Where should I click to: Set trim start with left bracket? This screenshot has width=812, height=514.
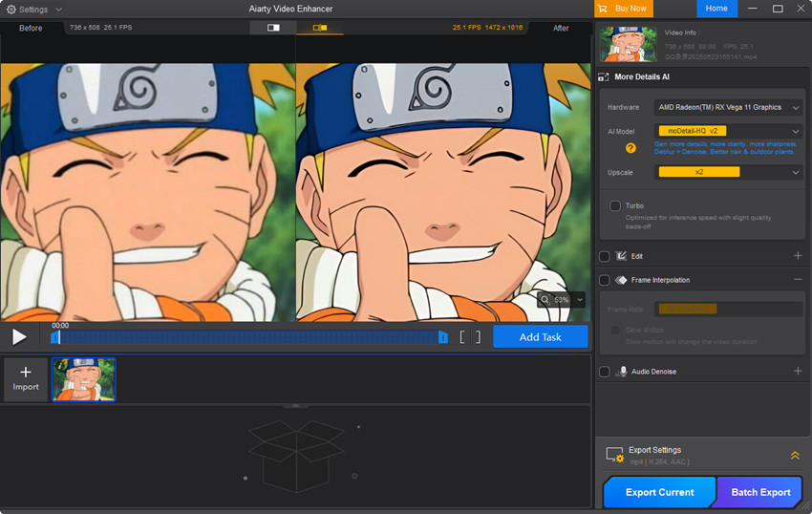click(462, 337)
